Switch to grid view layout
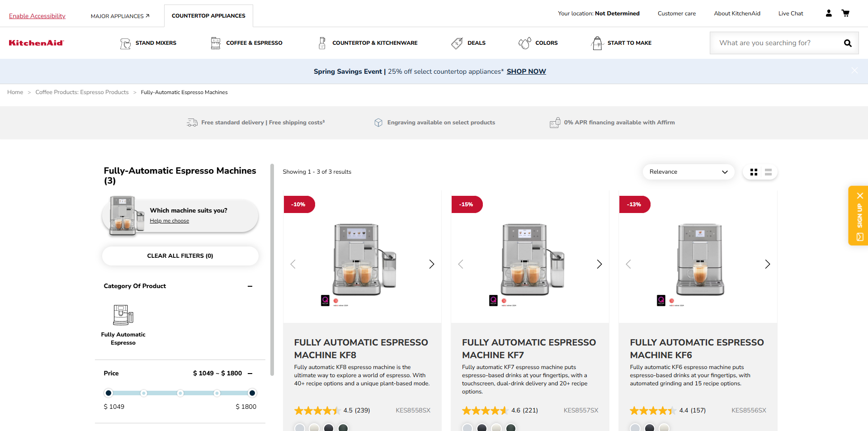This screenshot has width=868, height=431. coord(754,172)
